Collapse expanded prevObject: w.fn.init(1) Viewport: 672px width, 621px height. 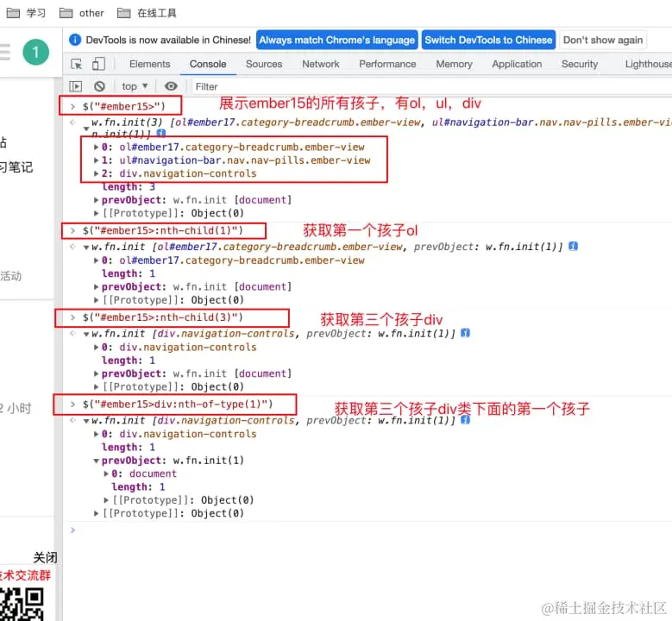96,461
